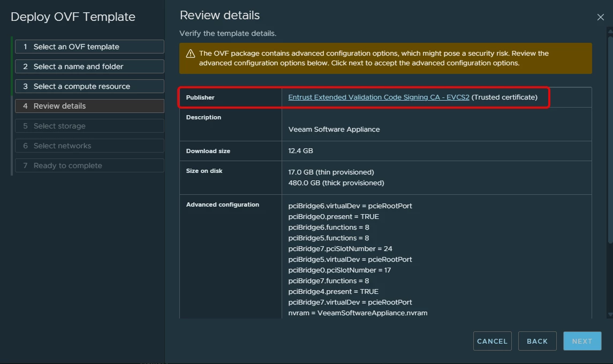Click the 17.0 GB thin provisioned value
The height and width of the screenshot is (364, 613).
pyautogui.click(x=331, y=172)
